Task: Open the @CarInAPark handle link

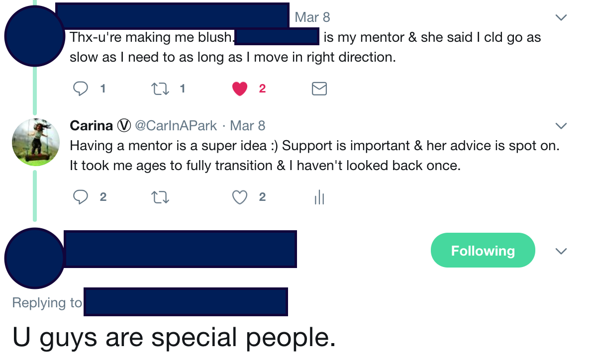Action: pyautogui.click(x=176, y=126)
